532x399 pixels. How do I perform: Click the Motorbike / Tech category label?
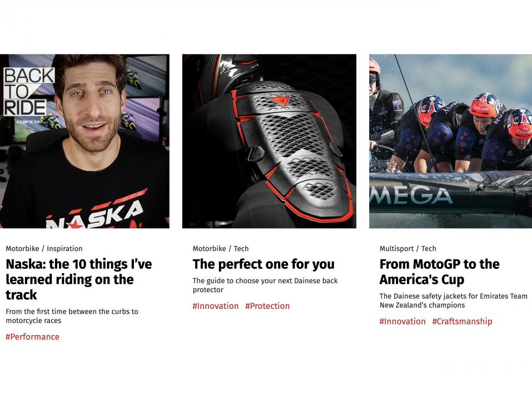coord(221,249)
